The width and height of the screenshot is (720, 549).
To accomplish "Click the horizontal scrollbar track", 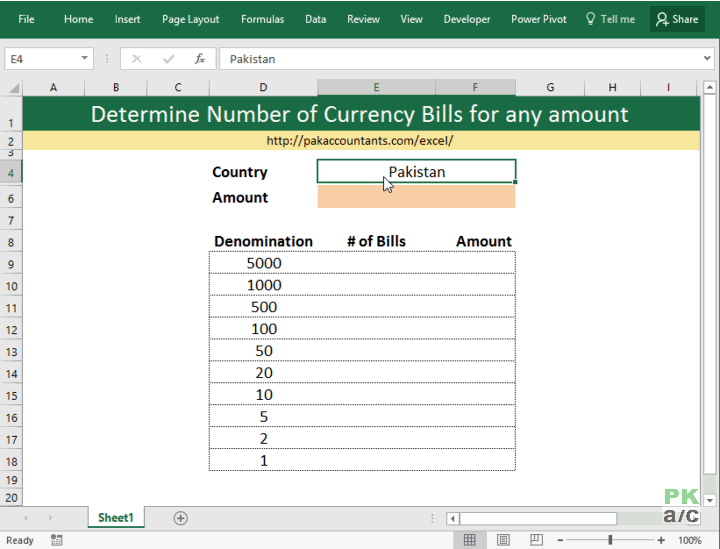I will (538, 519).
